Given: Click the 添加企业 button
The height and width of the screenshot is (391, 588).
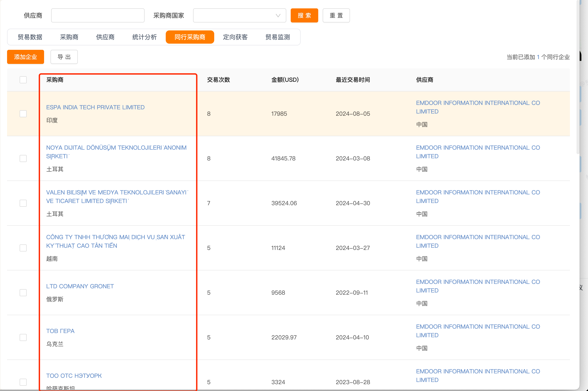Looking at the screenshot, I should pos(25,57).
